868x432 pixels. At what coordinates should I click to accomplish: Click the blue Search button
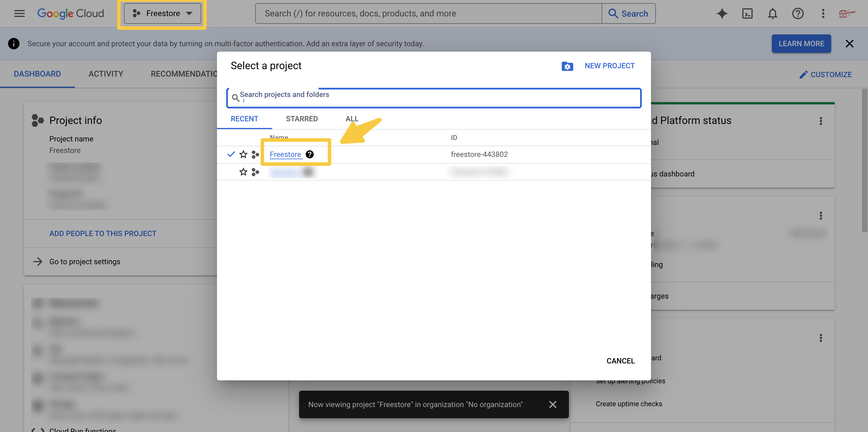pos(628,13)
